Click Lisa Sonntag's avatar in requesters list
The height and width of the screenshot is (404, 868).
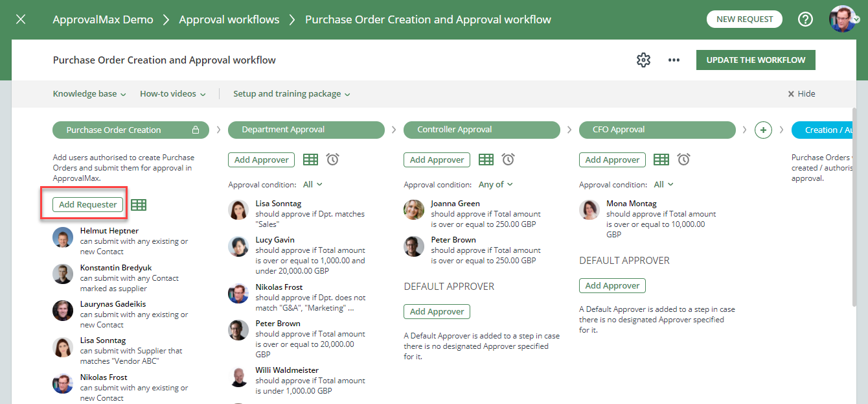[63, 348]
